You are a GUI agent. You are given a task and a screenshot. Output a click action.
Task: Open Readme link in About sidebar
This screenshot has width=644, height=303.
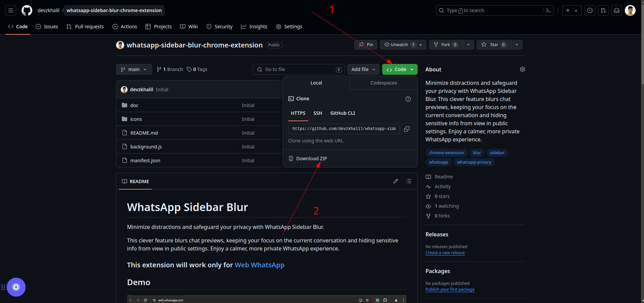[x=439, y=177]
